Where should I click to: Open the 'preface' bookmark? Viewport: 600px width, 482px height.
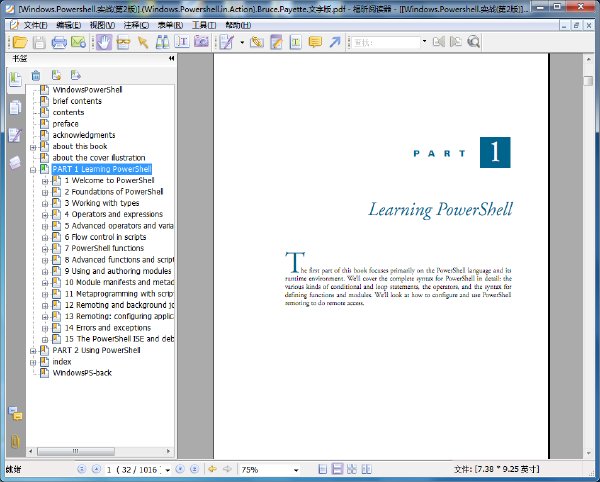pos(65,124)
